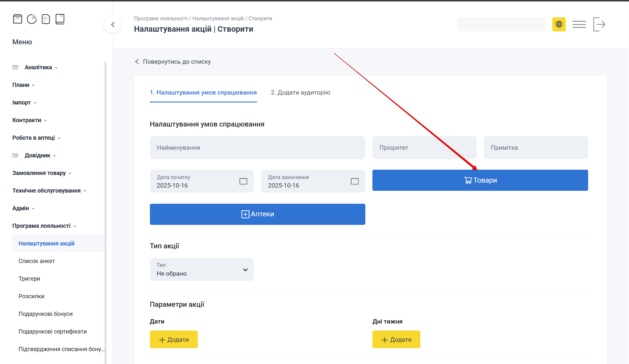Viewport: 629px width, 364px height.
Task: Open the calendar icon for Дата закінчення
Action: point(354,181)
